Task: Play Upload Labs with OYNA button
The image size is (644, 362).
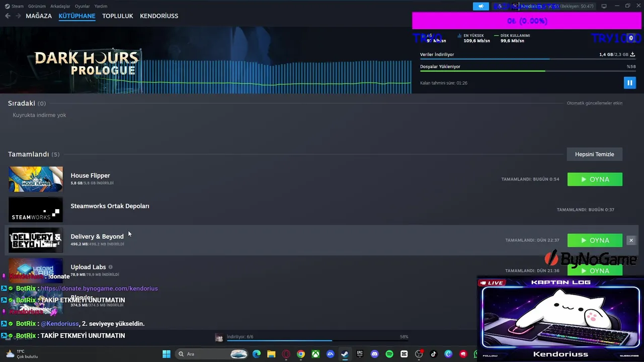Action: coord(595,270)
